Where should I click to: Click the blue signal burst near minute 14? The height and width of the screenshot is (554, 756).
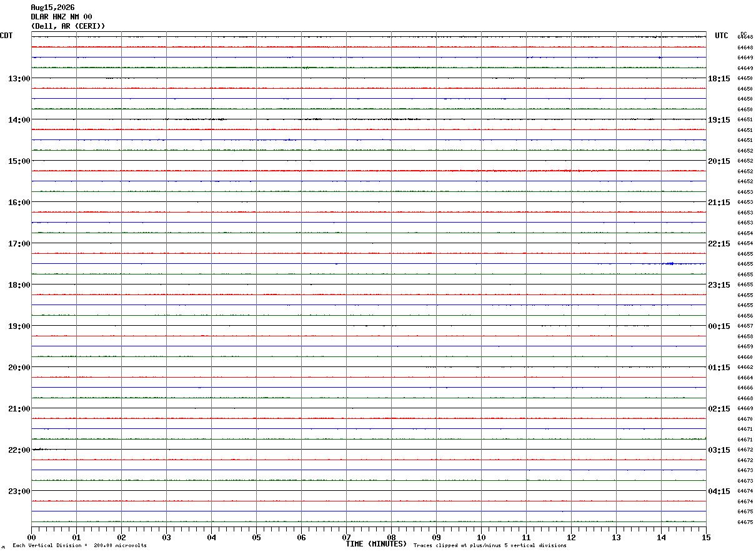click(x=670, y=264)
